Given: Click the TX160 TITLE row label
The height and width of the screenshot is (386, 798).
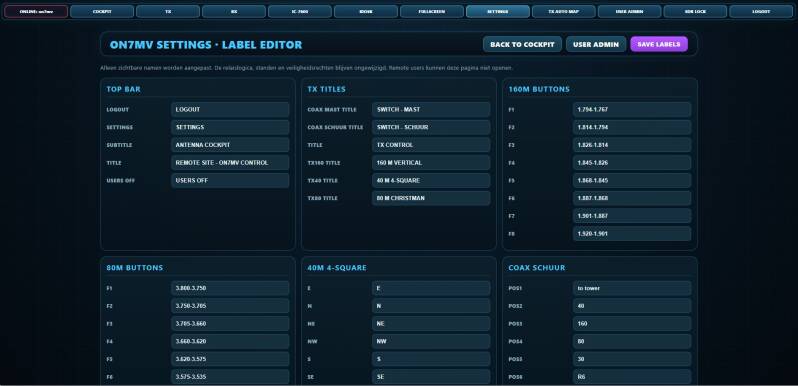Looking at the screenshot, I should coord(324,163).
